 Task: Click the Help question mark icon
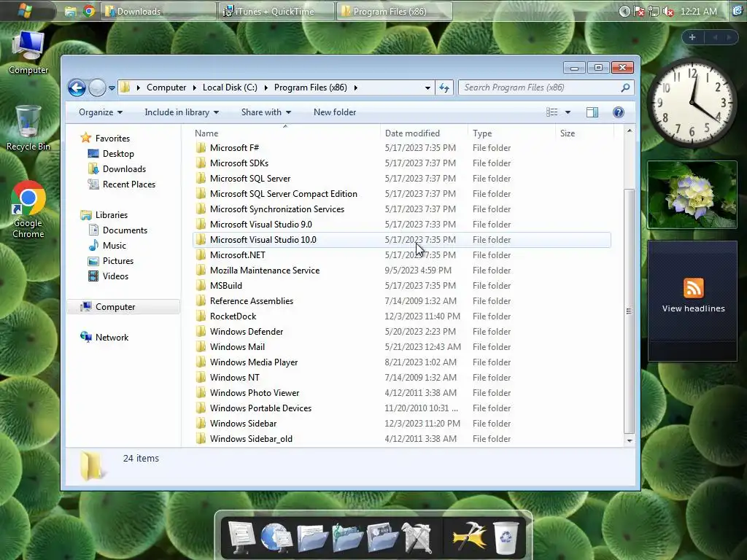(619, 112)
